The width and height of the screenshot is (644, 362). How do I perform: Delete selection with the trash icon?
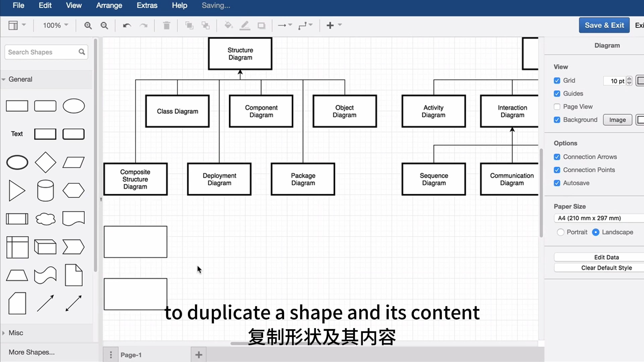pyautogui.click(x=166, y=25)
